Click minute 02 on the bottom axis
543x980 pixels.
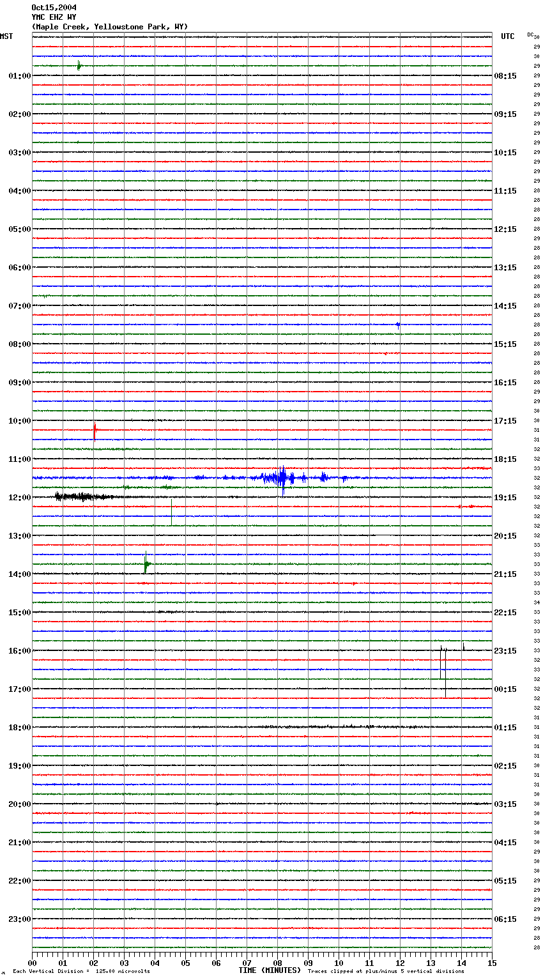click(x=93, y=963)
